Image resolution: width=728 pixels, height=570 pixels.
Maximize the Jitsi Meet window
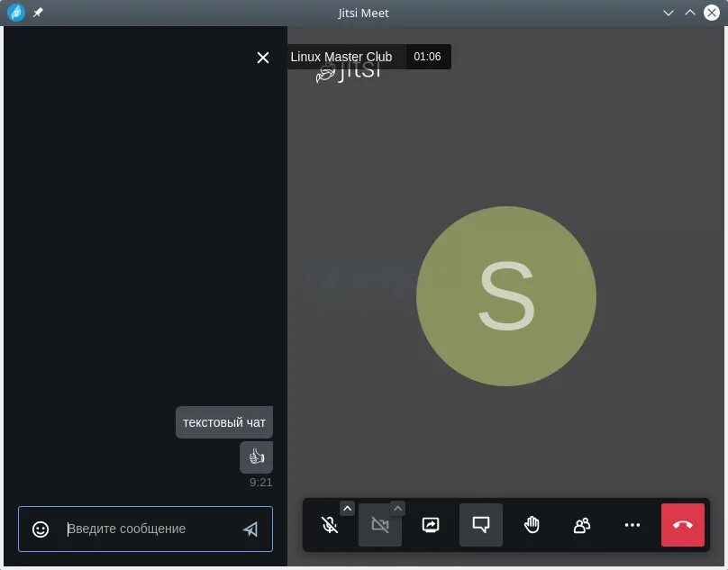[x=690, y=13]
